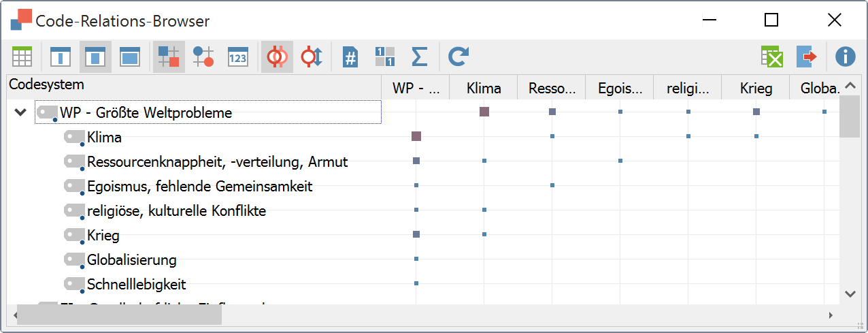Screen dimensions: 868x333
Task: Click the hash (#) count-hits icon
Action: point(350,57)
